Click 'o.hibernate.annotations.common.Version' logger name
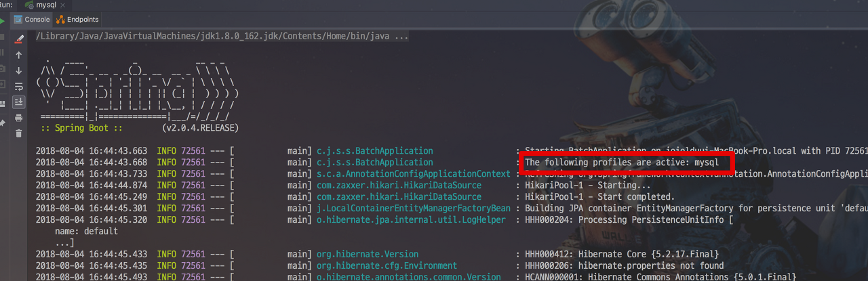This screenshot has width=868, height=281. (408, 277)
